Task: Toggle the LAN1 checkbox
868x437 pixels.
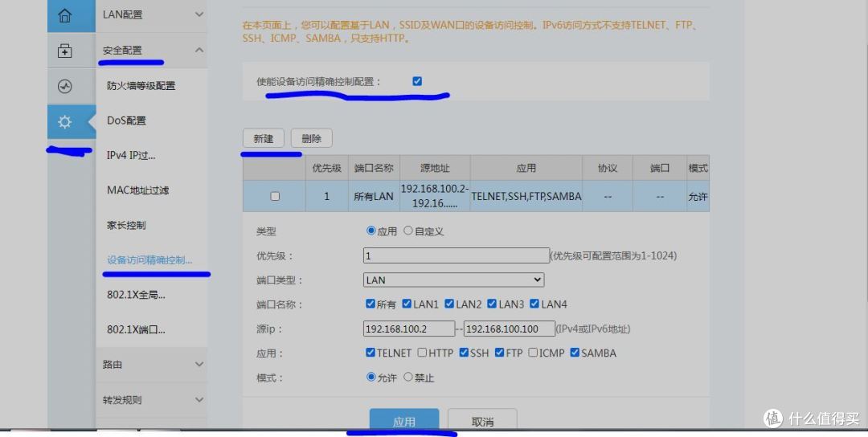Action: (x=407, y=304)
